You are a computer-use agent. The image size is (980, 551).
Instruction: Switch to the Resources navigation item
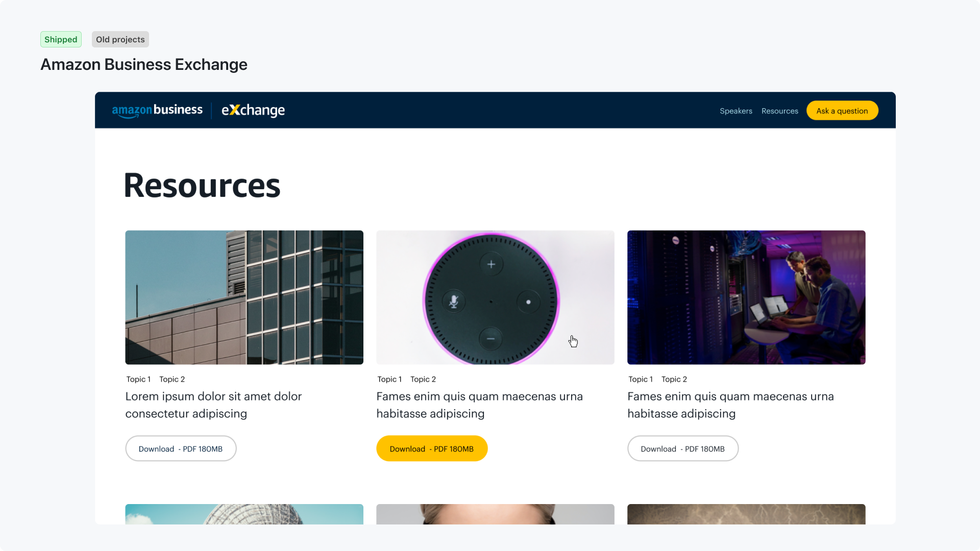tap(779, 111)
